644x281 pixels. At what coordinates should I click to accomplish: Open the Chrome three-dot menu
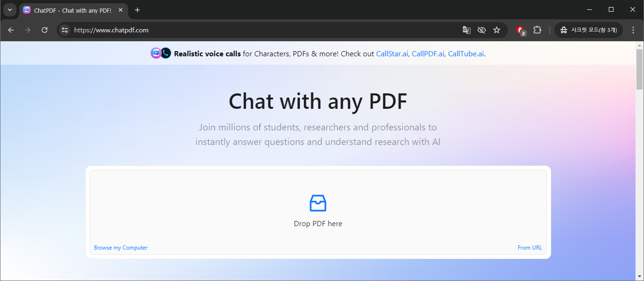633,30
